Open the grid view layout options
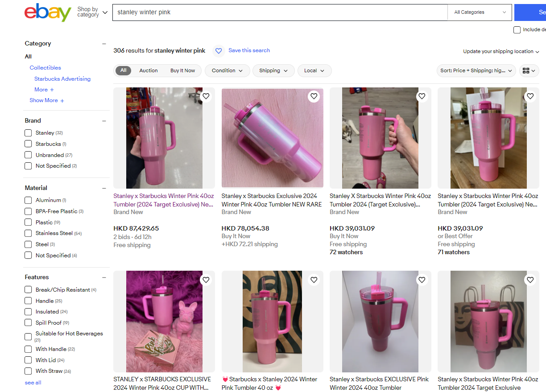This screenshot has height=392, width=546. [529, 70]
